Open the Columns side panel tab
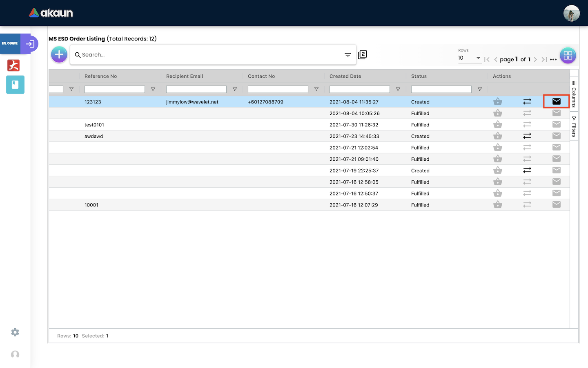The height and width of the screenshot is (368, 588). click(574, 94)
